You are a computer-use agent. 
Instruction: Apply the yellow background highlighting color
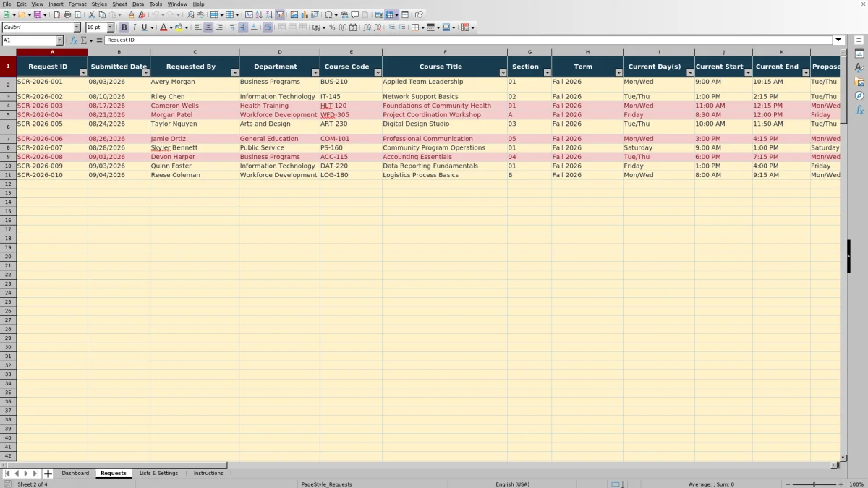[178, 27]
